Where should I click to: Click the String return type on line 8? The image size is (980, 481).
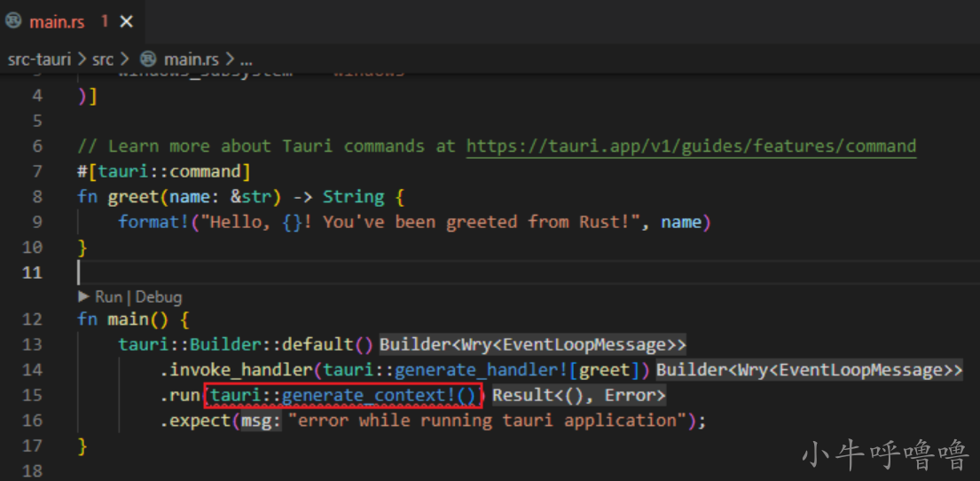353,197
